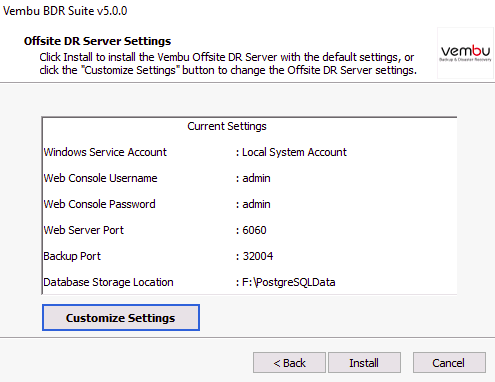Image resolution: width=495 pixels, height=382 pixels.
Task: Select the Web Console Username label
Action: click(100, 178)
